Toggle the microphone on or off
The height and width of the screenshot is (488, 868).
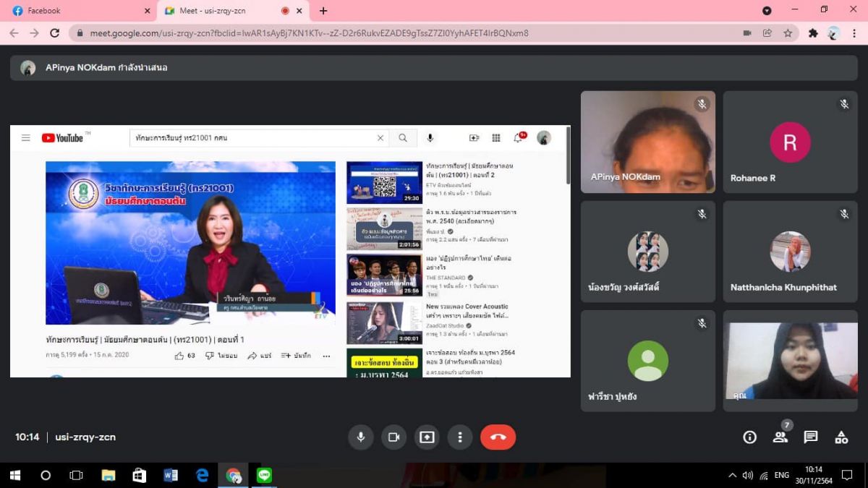click(360, 437)
